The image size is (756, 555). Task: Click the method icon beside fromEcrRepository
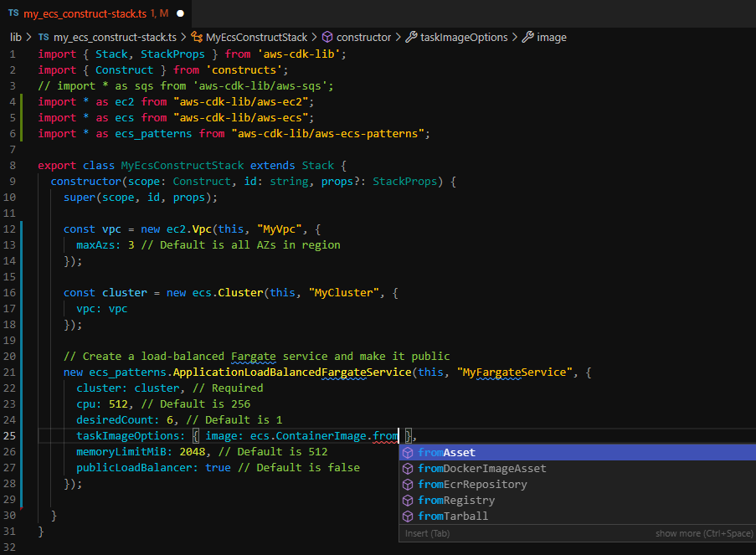(409, 484)
